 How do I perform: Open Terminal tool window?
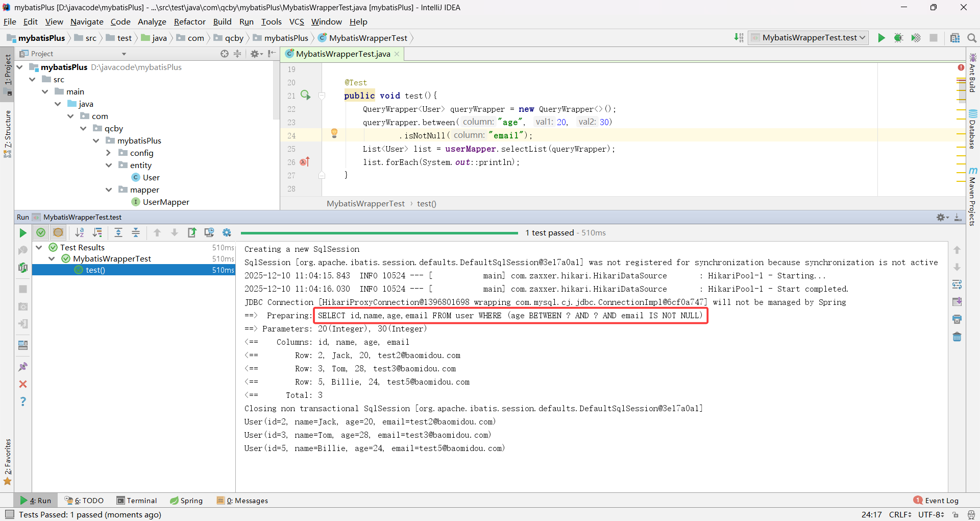[x=137, y=501]
